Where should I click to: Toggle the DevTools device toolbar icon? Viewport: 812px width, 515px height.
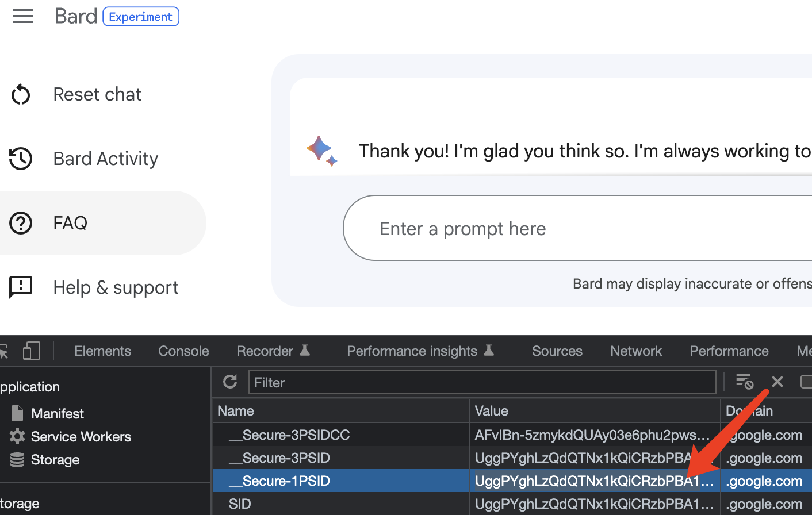pos(32,351)
